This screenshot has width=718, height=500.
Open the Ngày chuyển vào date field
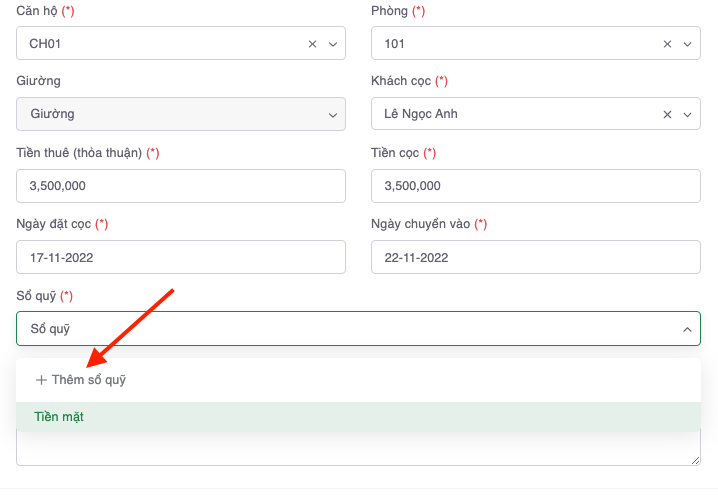click(x=535, y=257)
